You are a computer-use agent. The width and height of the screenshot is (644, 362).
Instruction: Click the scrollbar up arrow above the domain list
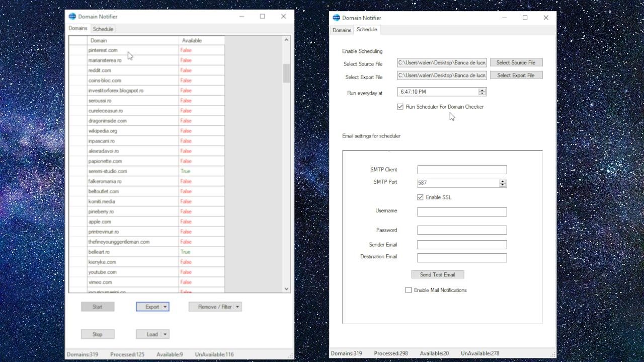[286, 39]
